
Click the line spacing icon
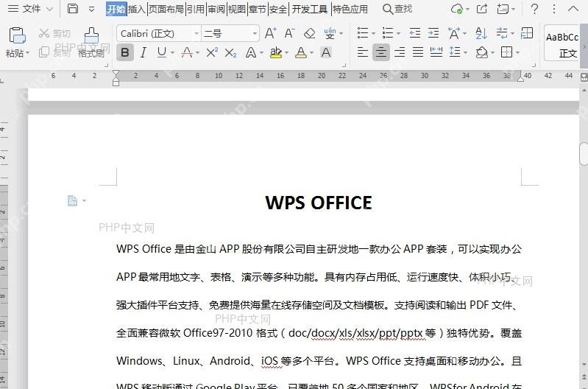(x=455, y=52)
